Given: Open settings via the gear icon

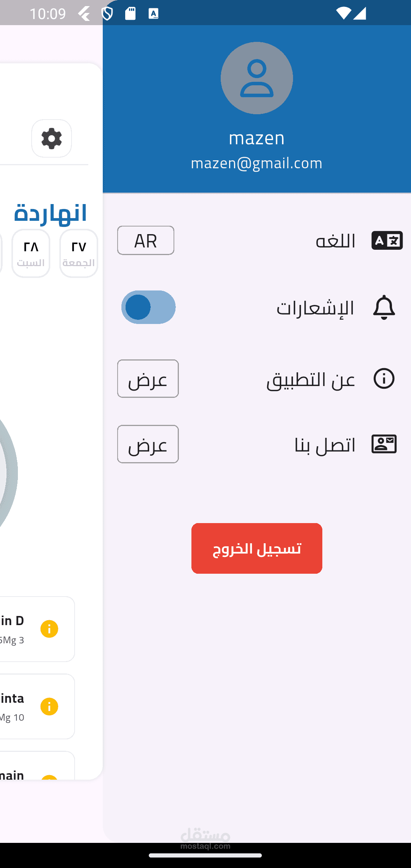Looking at the screenshot, I should 51,138.
